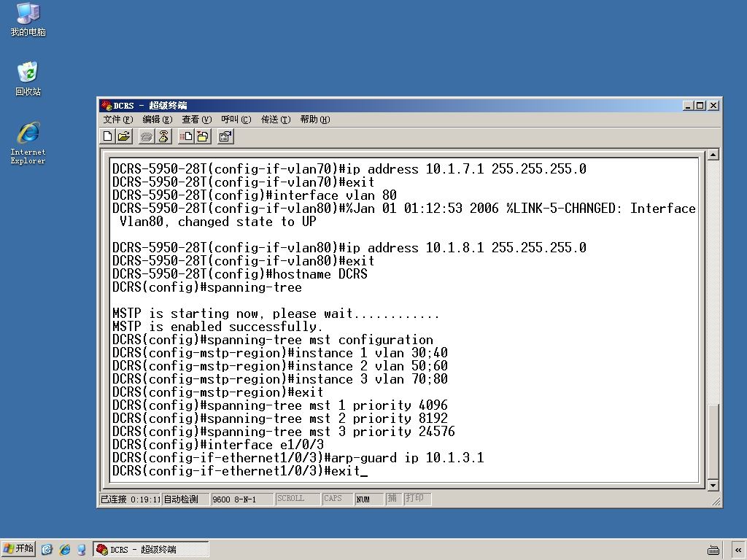This screenshot has width=747, height=560.
Task: Click the keyboard icon in system tray
Action: 713,550
